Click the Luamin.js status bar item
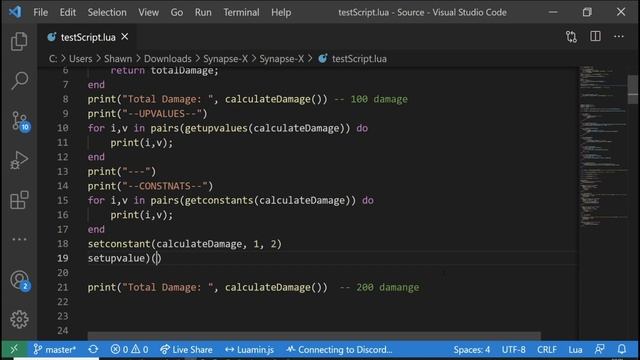Screen dimensions: 640x360 pos(249,349)
